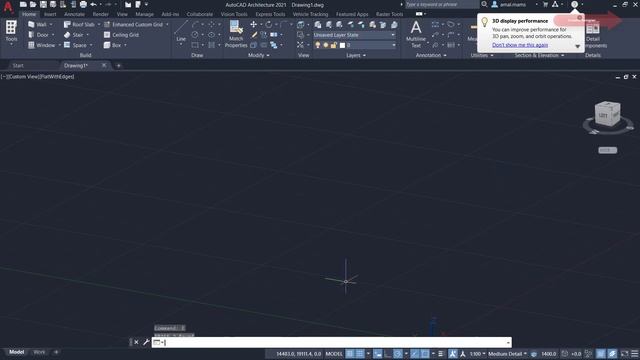Expand the Layers panel
This screenshot has width=640, height=360.
click(x=356, y=55)
